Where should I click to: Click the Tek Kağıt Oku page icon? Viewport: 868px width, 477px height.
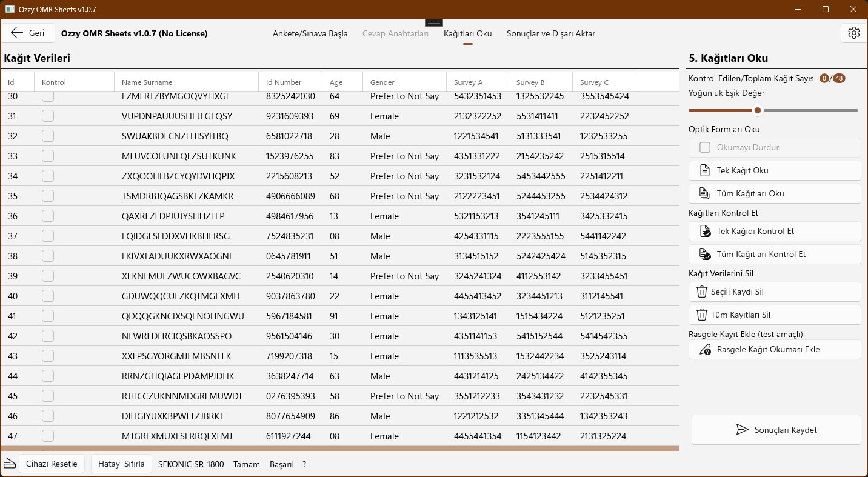pos(705,170)
